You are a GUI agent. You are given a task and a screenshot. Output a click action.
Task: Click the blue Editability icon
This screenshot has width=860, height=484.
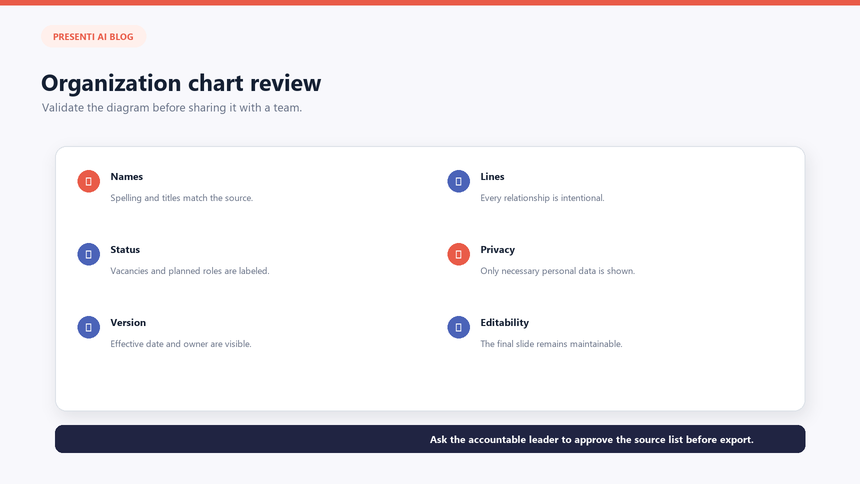click(459, 327)
